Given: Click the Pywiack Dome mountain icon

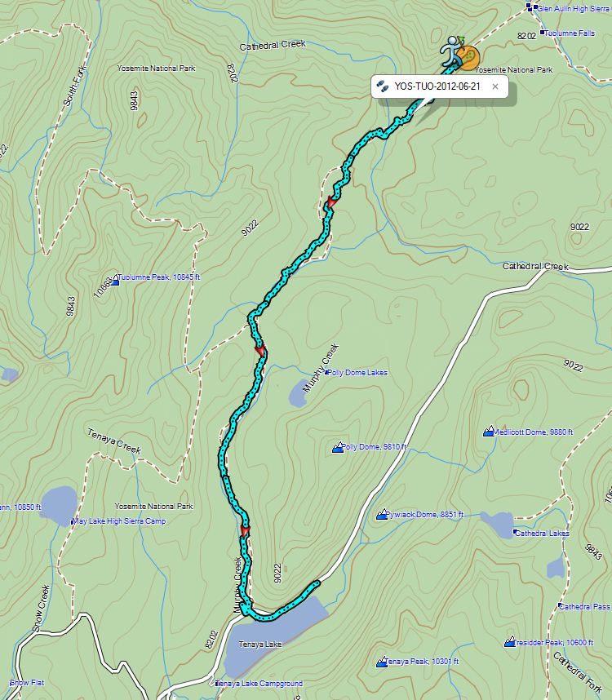Looking at the screenshot, I should [x=382, y=514].
